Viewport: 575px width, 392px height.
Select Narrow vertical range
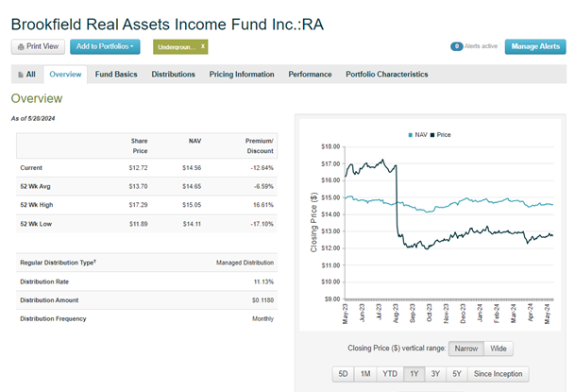click(465, 349)
